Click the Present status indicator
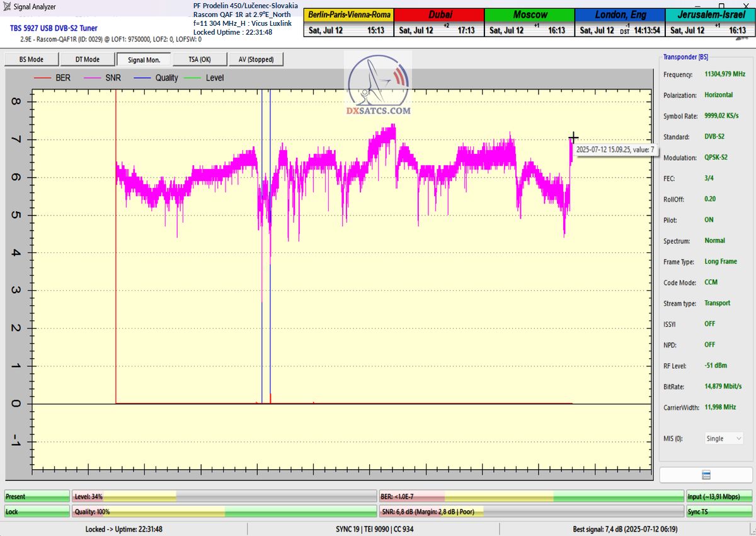Image resolution: width=756 pixels, height=536 pixels. tap(37, 496)
